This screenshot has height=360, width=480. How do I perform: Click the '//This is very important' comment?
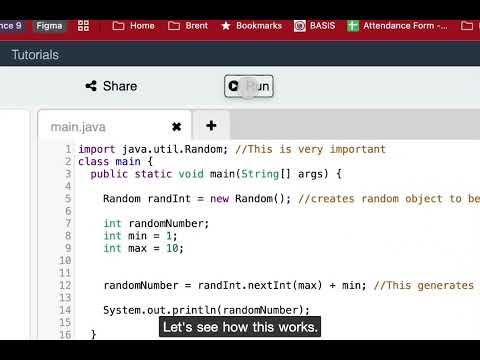(x=311, y=149)
